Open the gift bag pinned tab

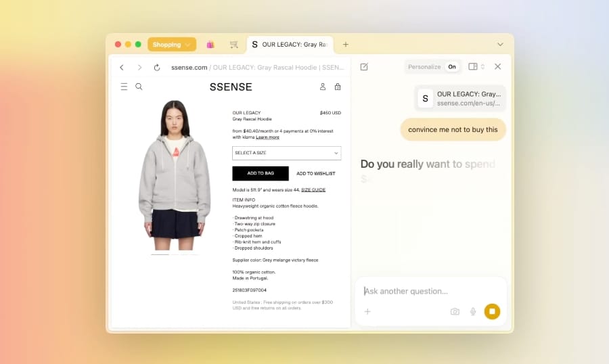click(x=210, y=45)
